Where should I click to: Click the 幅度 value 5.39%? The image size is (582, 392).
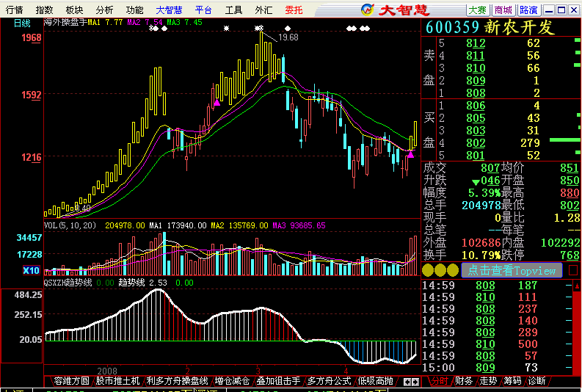click(x=484, y=193)
